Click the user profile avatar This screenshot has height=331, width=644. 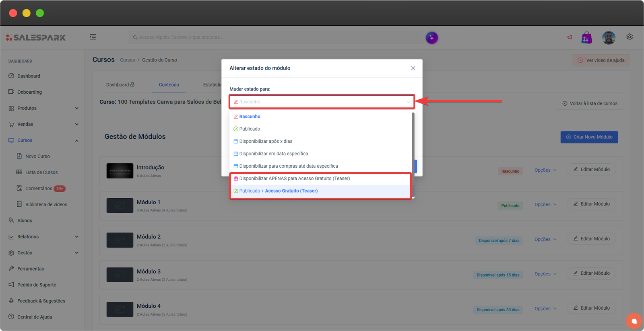pos(609,37)
